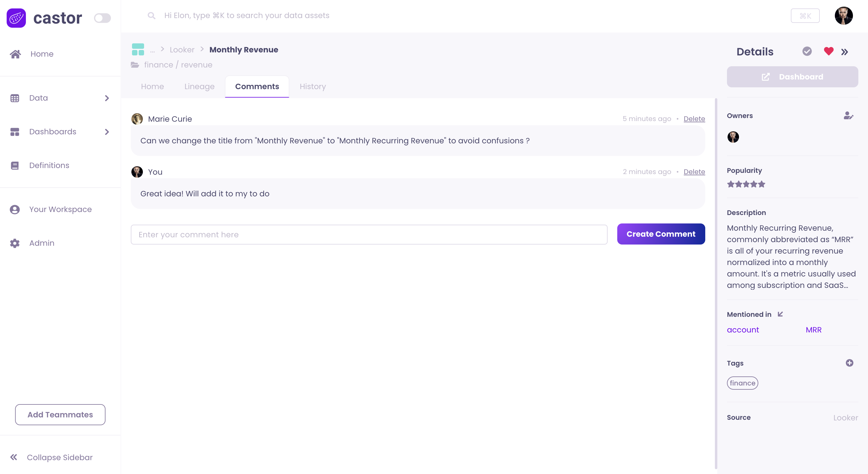868x474 pixels.
Task: Focus the comment input field
Action: (369, 235)
